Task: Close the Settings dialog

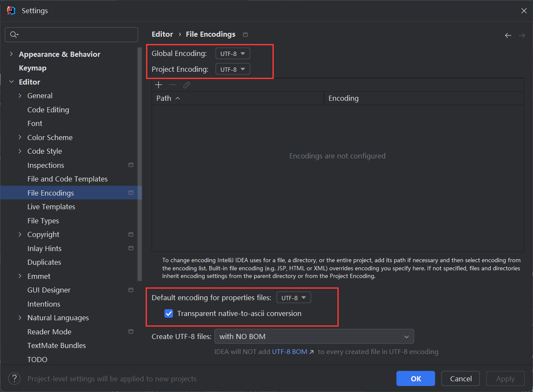Action: (524, 11)
